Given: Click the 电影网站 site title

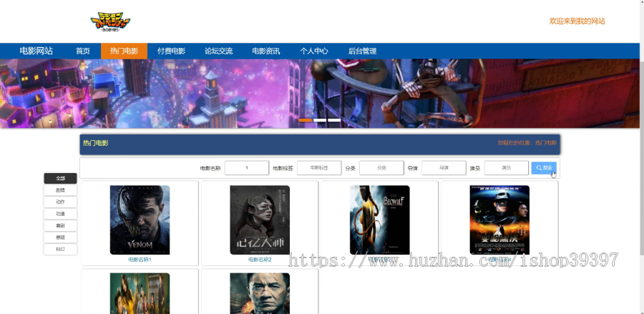Looking at the screenshot, I should (x=36, y=51).
